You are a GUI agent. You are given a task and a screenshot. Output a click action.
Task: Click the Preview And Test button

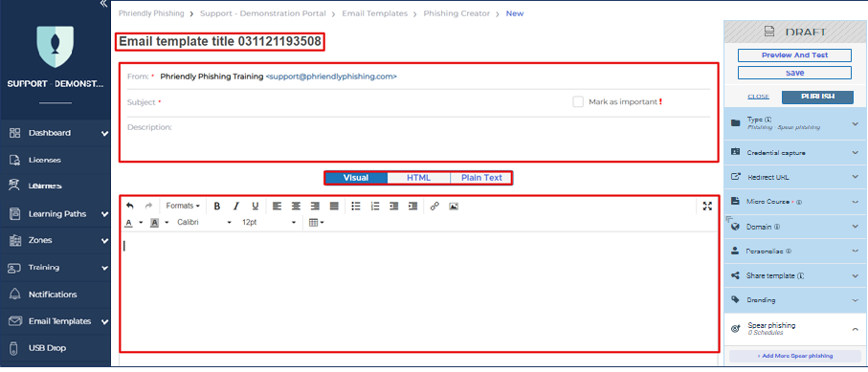[794, 55]
